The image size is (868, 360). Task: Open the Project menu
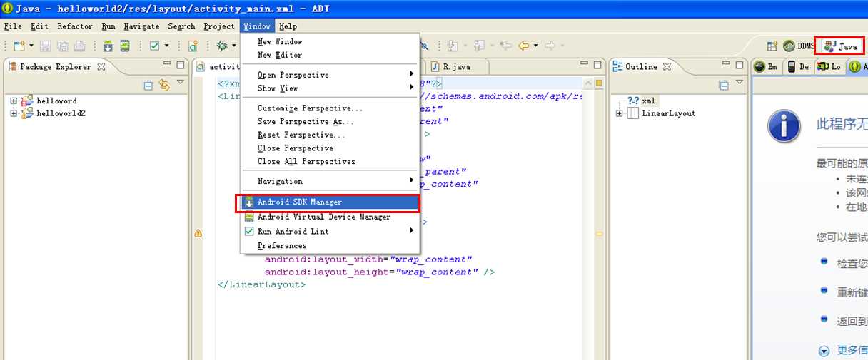tap(219, 26)
